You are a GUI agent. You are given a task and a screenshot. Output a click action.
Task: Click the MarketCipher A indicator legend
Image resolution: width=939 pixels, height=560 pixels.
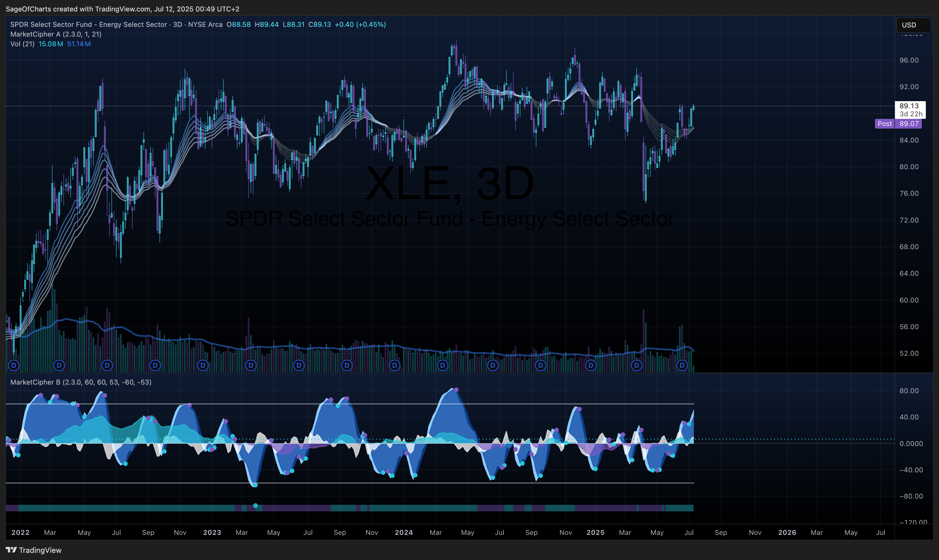coord(56,34)
